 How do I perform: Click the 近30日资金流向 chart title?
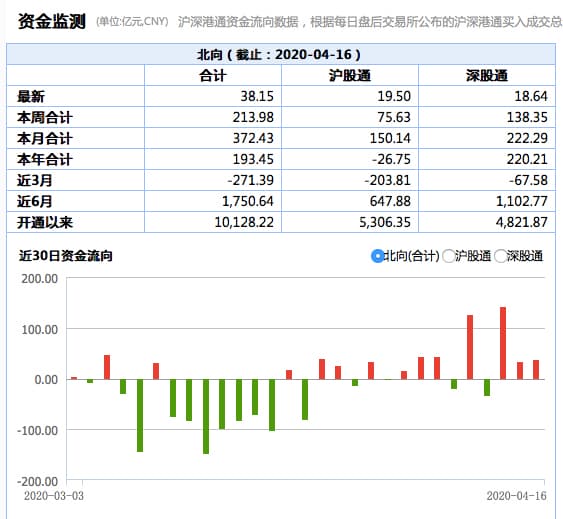66,256
